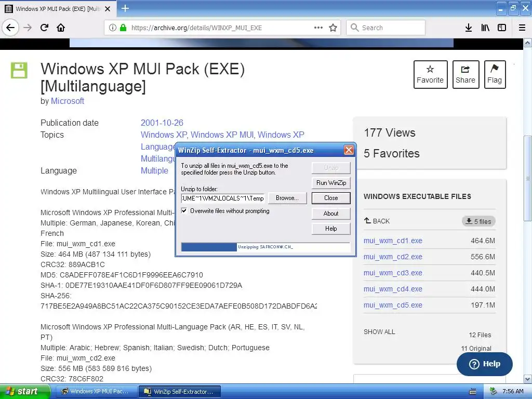The height and width of the screenshot is (399, 532).
Task: Share this item using the Share button
Action: (x=465, y=74)
